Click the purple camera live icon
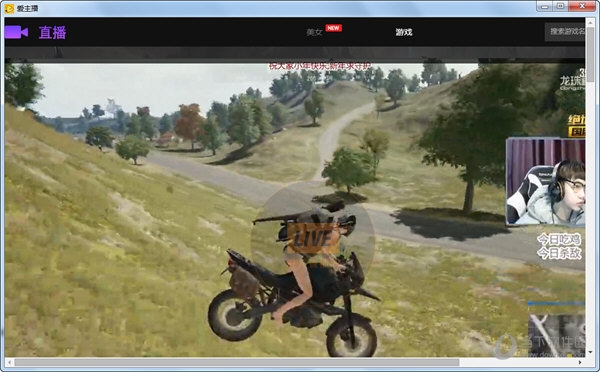 click(x=16, y=32)
